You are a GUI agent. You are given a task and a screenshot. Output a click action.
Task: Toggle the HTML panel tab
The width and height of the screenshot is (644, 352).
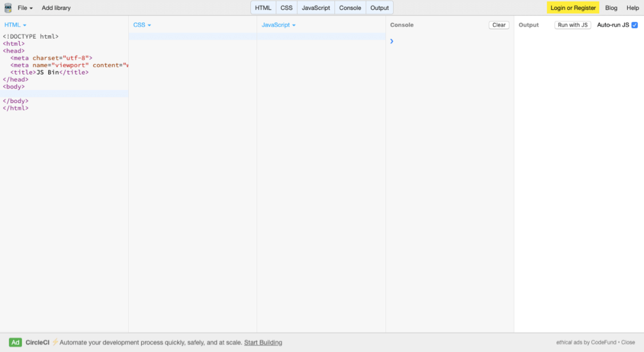pyautogui.click(x=264, y=8)
